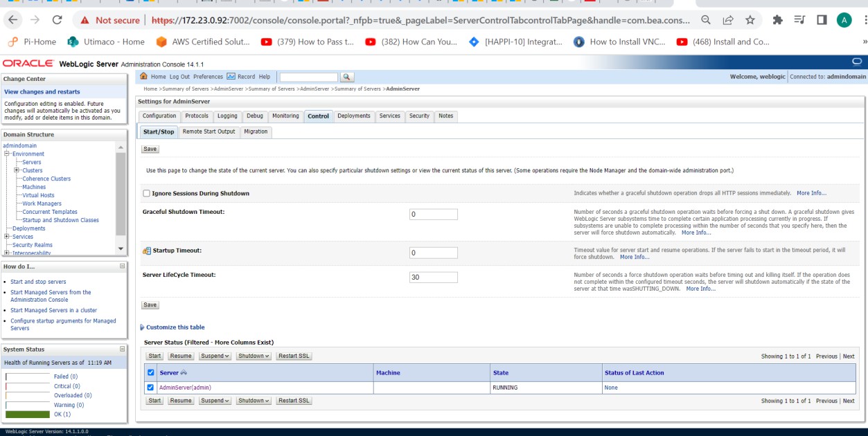Viewport: 868px width, 436px height.
Task: Open the Utimaco - Home bookmark
Action: pos(106,42)
